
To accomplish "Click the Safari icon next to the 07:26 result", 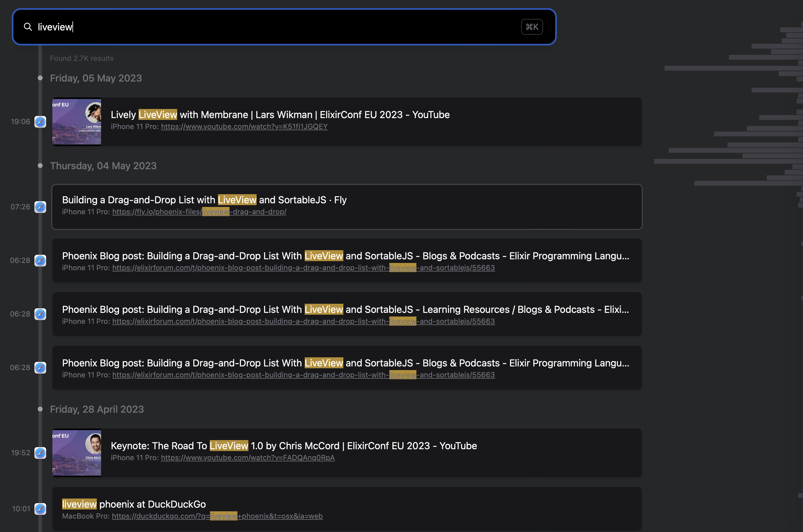I will click(40, 207).
